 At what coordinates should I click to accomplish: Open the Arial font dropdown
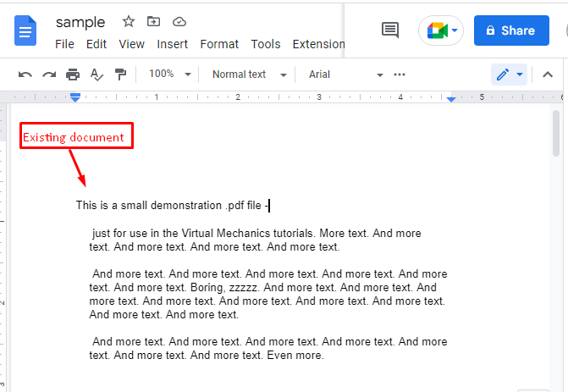pyautogui.click(x=345, y=75)
